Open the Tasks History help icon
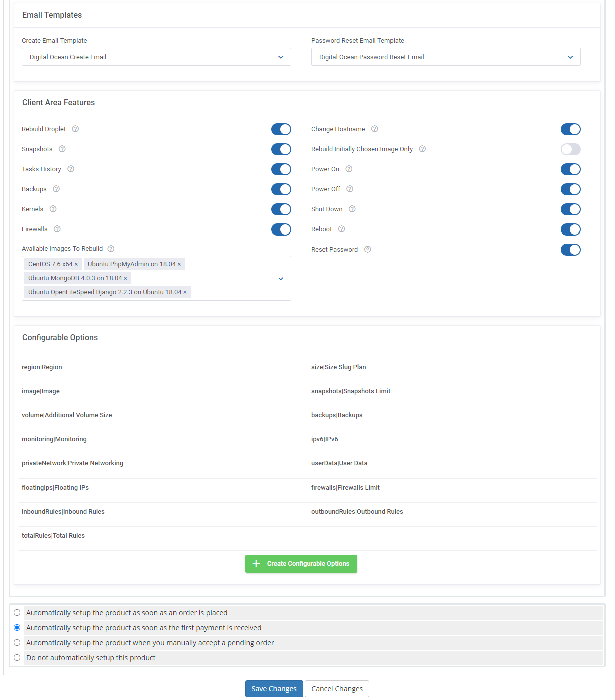615x700 pixels. coord(70,169)
